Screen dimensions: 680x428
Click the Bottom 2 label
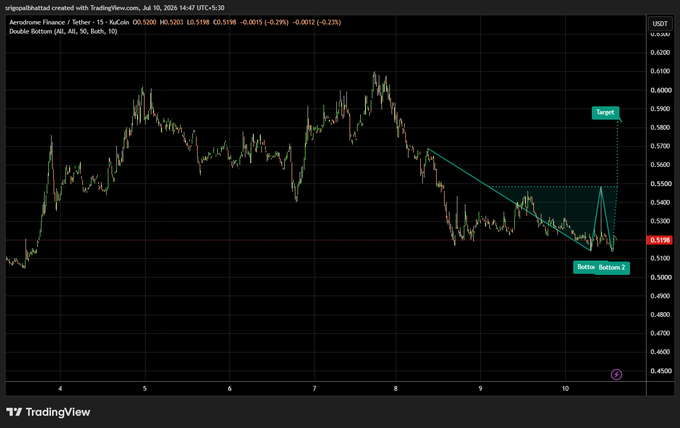click(612, 268)
